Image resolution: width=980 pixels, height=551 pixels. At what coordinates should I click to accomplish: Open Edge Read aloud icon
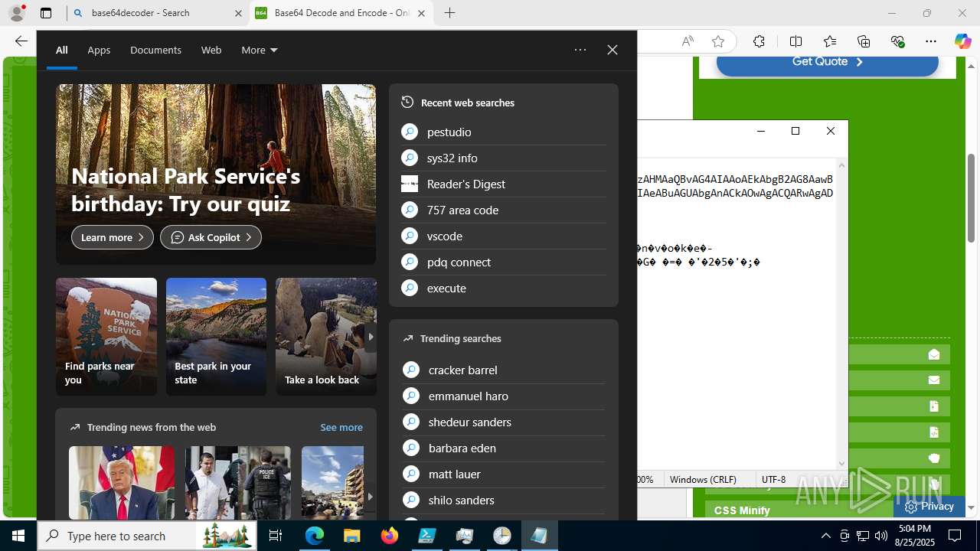click(688, 41)
